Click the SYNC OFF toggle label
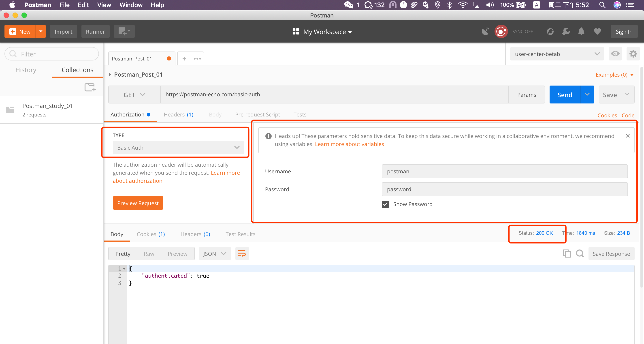644x344 pixels. 522,32
